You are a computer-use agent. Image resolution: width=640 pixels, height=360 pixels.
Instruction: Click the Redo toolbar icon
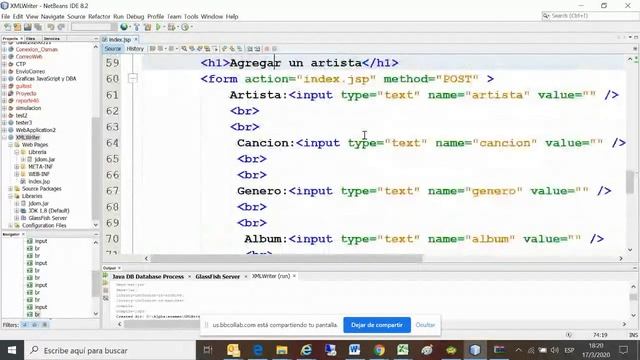[61, 27]
